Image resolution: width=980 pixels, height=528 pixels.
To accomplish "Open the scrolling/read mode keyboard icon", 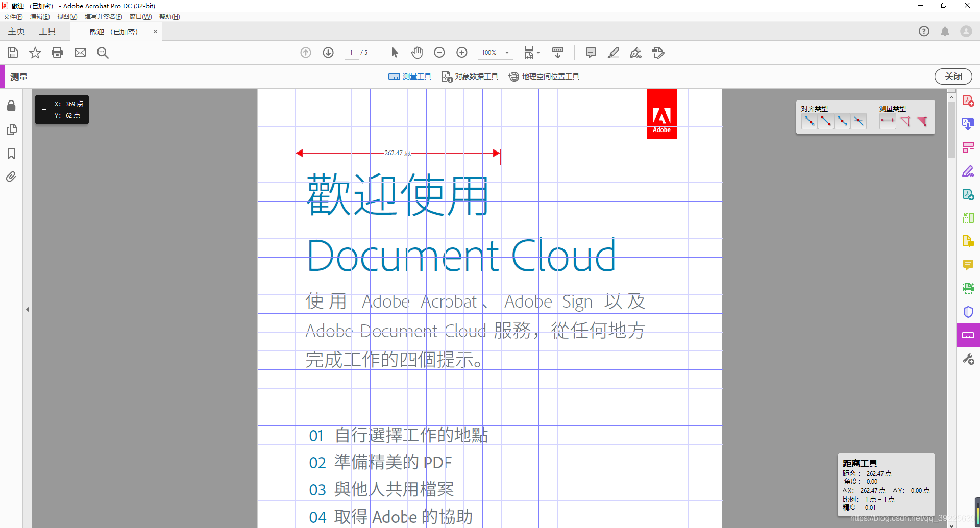I will (x=558, y=53).
